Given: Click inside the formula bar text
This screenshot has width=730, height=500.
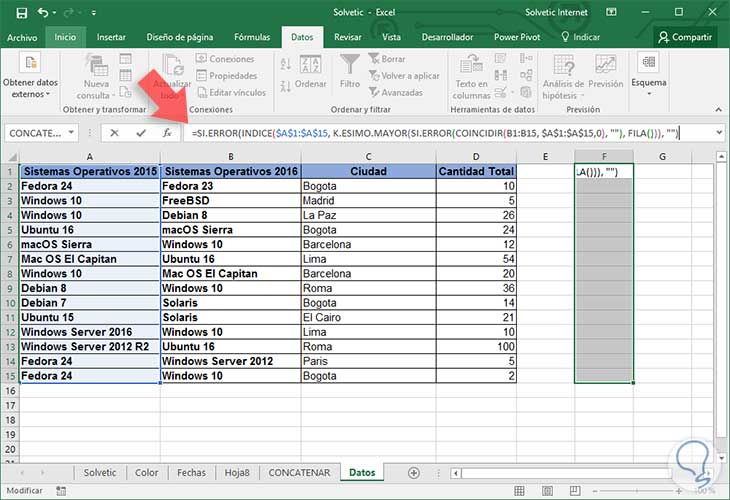Looking at the screenshot, I should click(x=435, y=133).
